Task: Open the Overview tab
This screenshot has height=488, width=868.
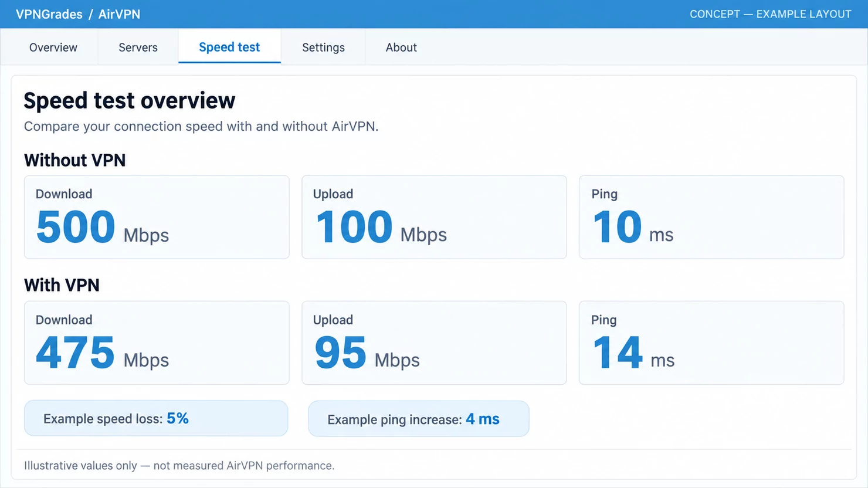Action: click(x=53, y=48)
